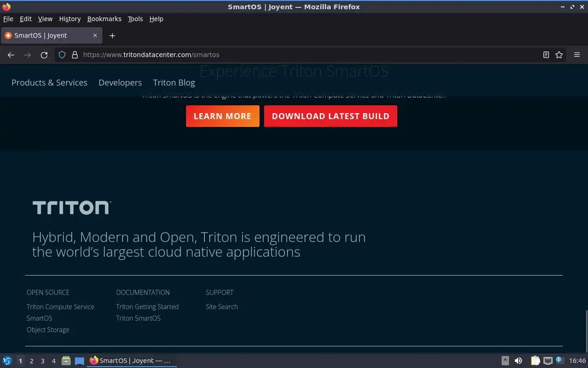Open the file manager taskbar icon

pyautogui.click(x=66, y=361)
